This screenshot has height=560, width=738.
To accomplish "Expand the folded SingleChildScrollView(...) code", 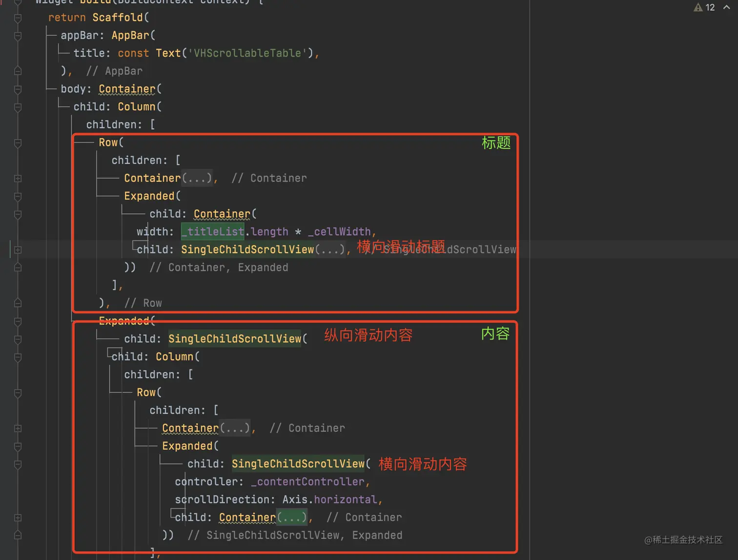I will (x=331, y=249).
